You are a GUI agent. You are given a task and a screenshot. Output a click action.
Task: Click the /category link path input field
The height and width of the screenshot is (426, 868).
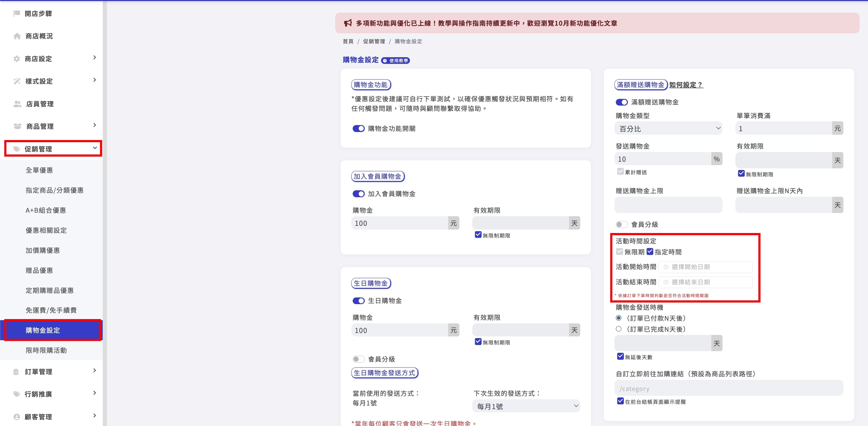pyautogui.click(x=728, y=388)
